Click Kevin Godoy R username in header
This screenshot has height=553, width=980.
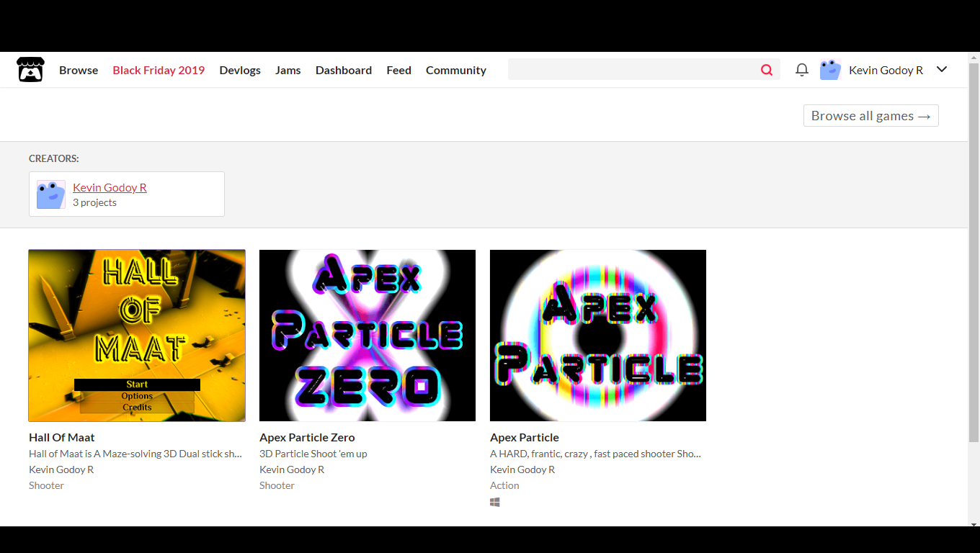pyautogui.click(x=886, y=70)
